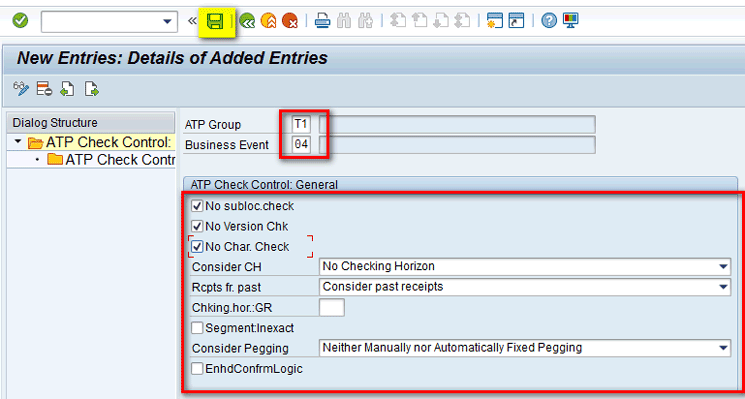
Task: Click the Chking.hor.:GR input field
Action: (x=332, y=307)
